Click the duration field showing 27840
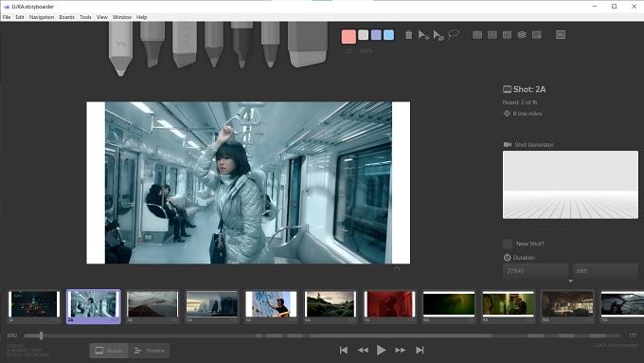The image size is (644, 363). point(536,271)
